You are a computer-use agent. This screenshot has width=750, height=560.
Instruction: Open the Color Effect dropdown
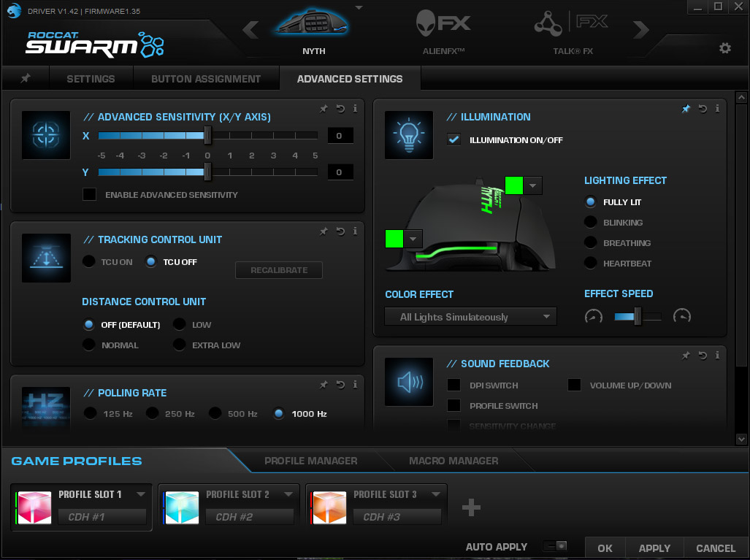[x=470, y=317]
